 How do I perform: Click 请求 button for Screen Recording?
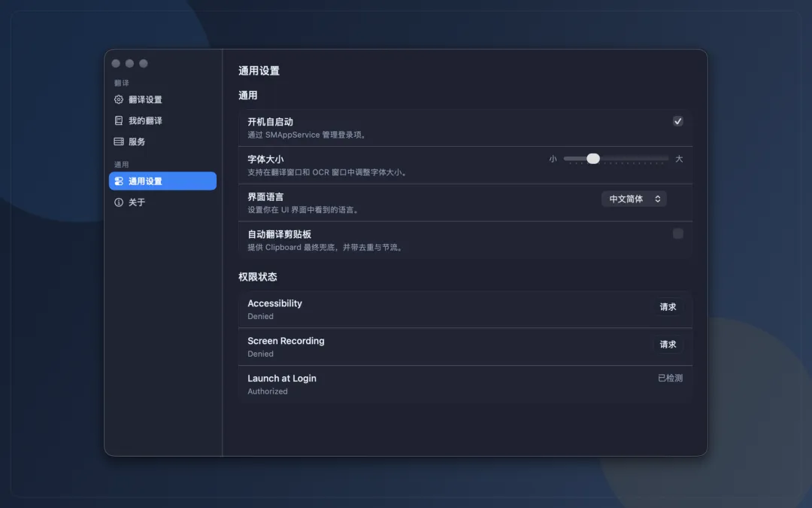(668, 344)
